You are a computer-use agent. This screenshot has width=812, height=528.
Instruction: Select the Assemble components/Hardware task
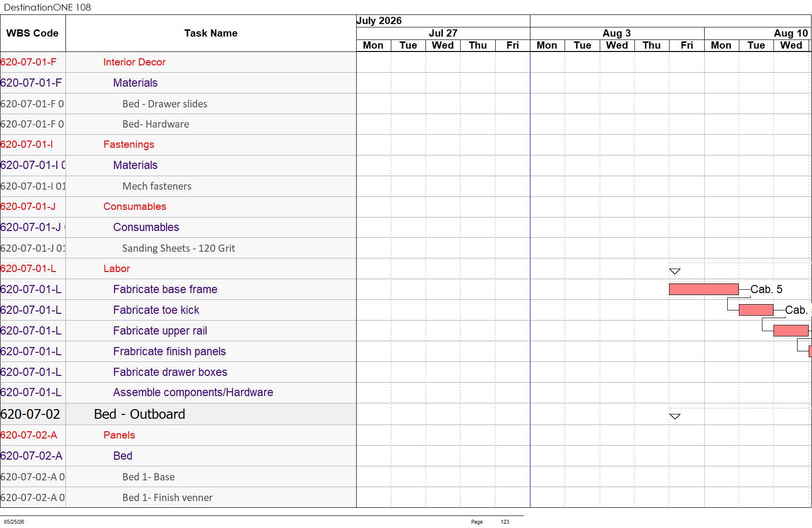pyautogui.click(x=193, y=392)
